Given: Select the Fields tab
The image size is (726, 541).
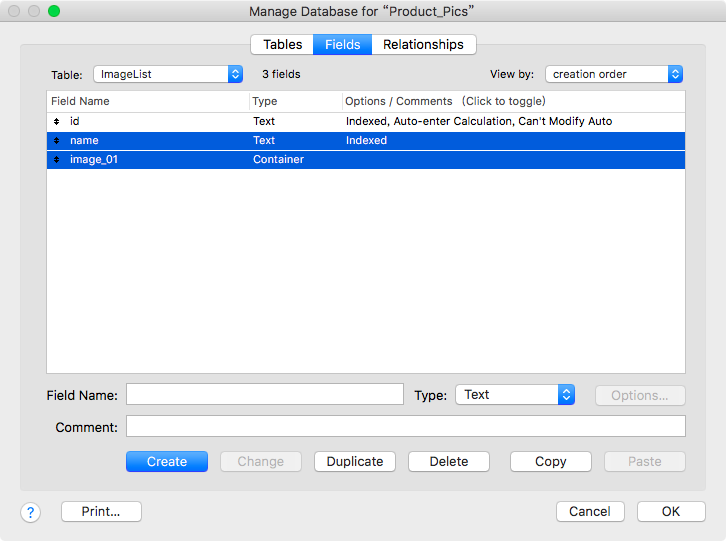Looking at the screenshot, I should [x=343, y=44].
